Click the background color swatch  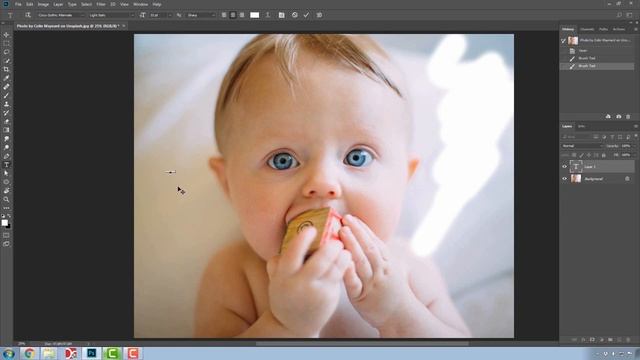[9, 226]
